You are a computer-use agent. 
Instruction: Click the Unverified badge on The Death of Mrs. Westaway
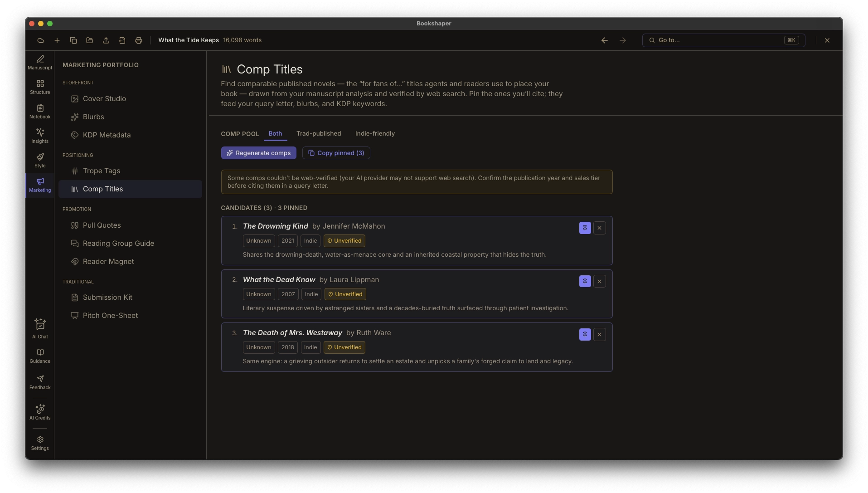(x=344, y=347)
